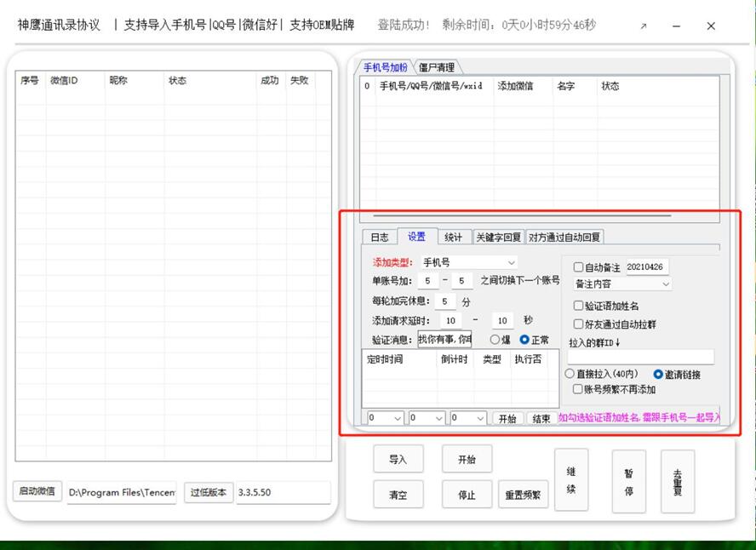Click the 继续 button
Viewport: 756px width, 550px height.
571,480
